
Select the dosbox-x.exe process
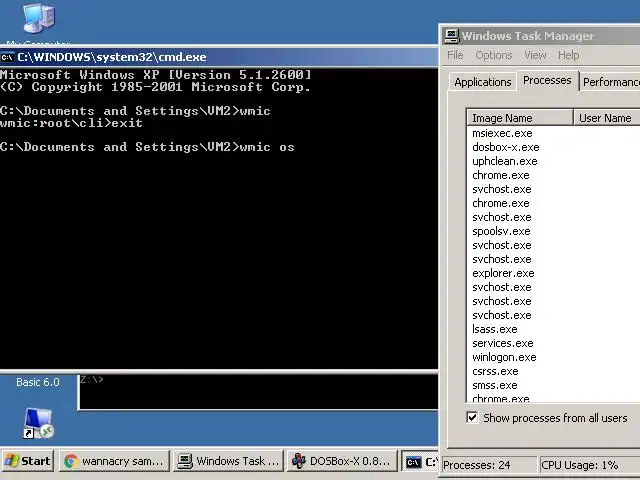[506, 147]
